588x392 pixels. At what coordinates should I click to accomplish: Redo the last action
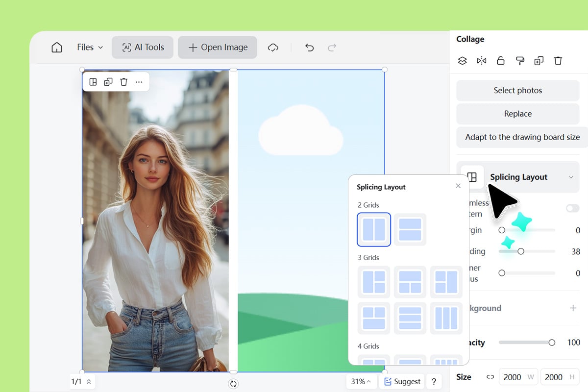click(332, 48)
